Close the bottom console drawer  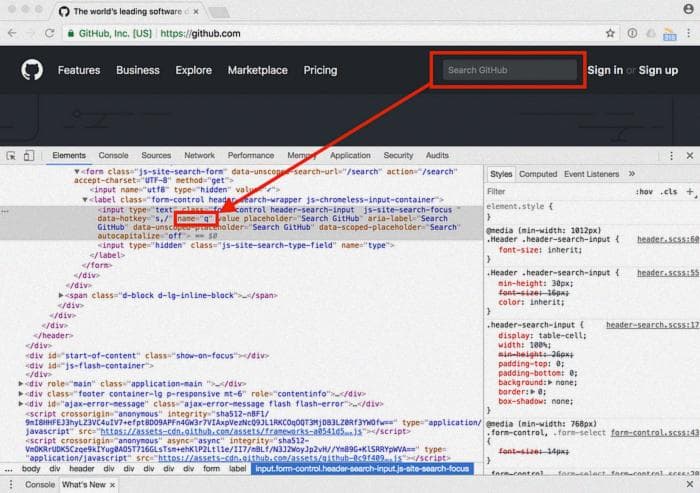pos(690,484)
